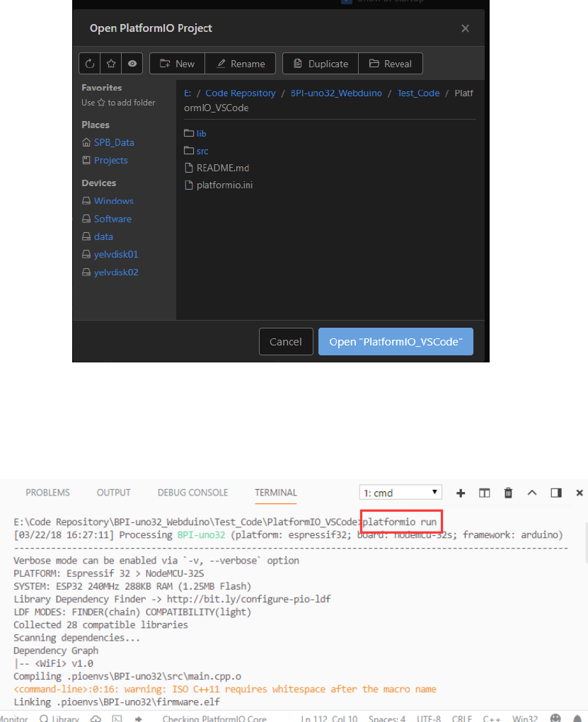
Task: Open the Windows device
Action: click(114, 201)
